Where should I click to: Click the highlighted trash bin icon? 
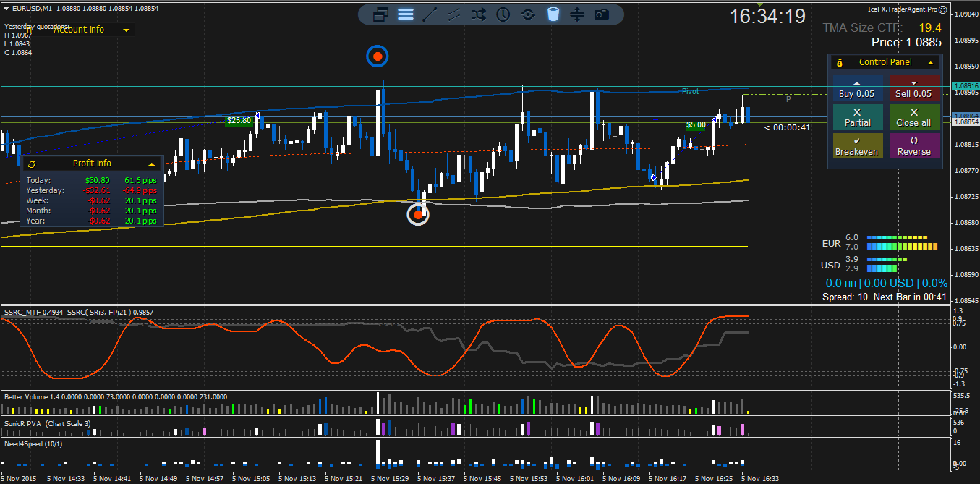tap(553, 14)
